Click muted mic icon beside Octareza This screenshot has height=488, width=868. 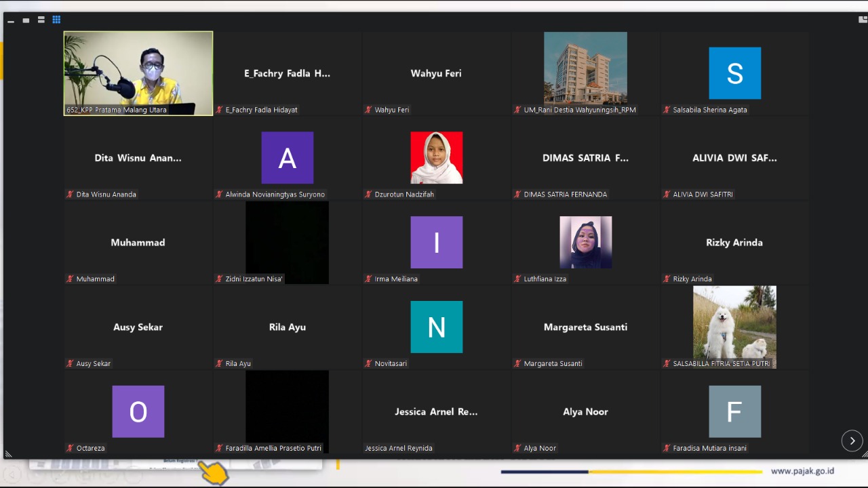pos(70,448)
